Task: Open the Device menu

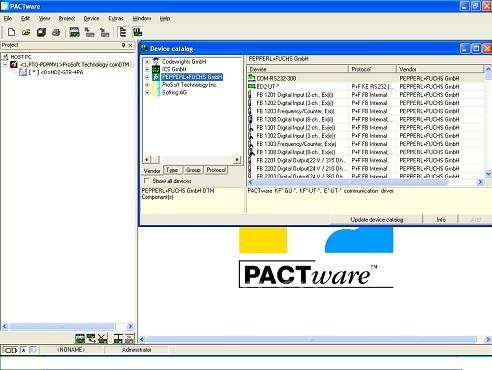Action: [91, 18]
